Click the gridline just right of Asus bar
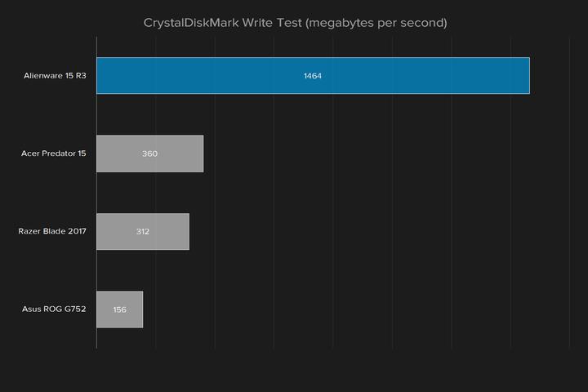 coord(155,310)
